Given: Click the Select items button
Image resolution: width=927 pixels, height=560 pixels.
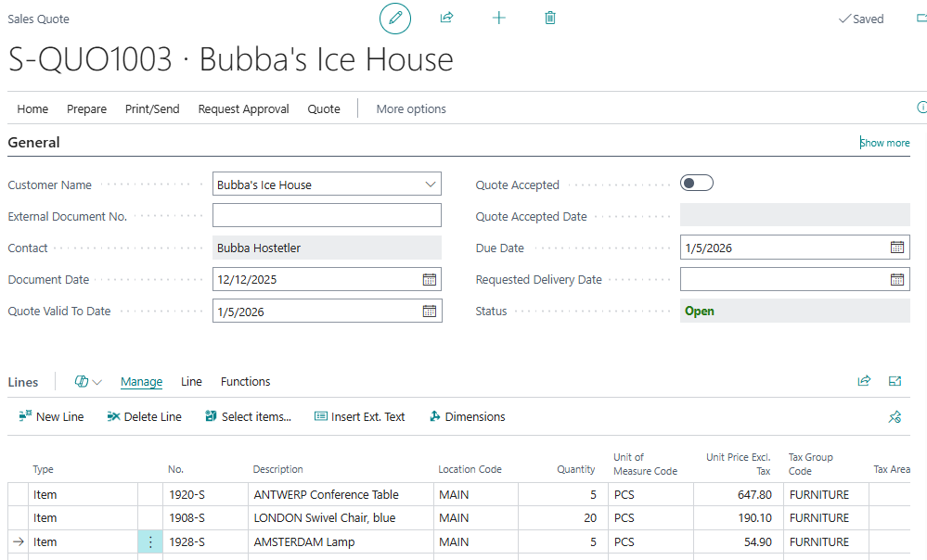Looking at the screenshot, I should coord(248,417).
